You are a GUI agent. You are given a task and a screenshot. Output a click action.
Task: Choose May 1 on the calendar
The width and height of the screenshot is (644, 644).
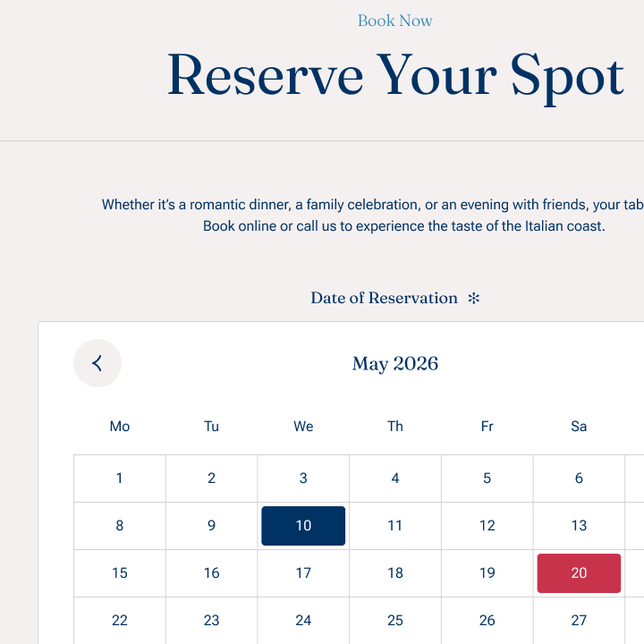click(x=120, y=479)
